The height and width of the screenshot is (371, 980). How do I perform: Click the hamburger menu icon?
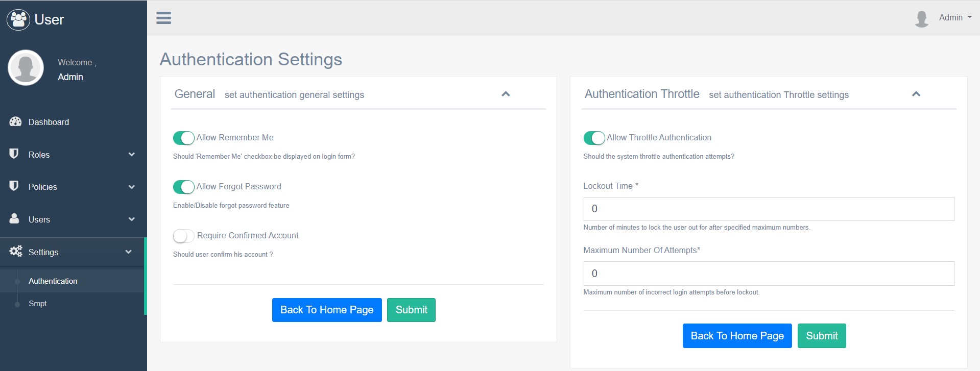pos(163,18)
